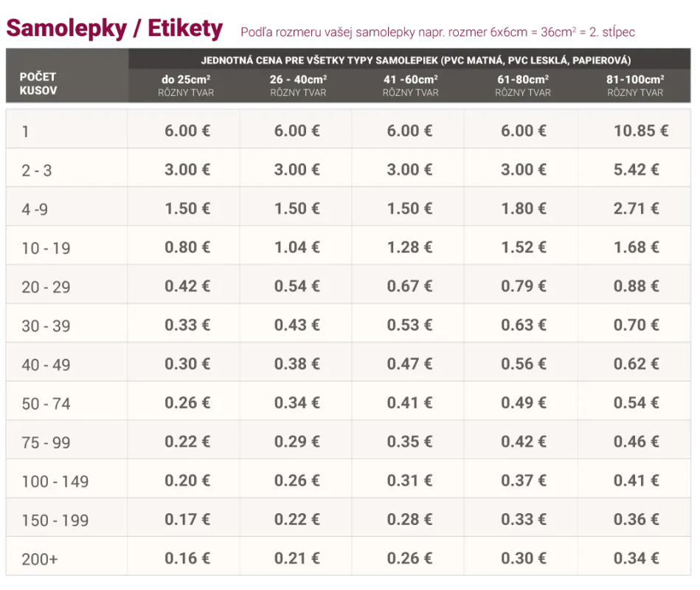Click the 5.42 € price cell
Viewport: 700px width, 590px height.
point(636,170)
